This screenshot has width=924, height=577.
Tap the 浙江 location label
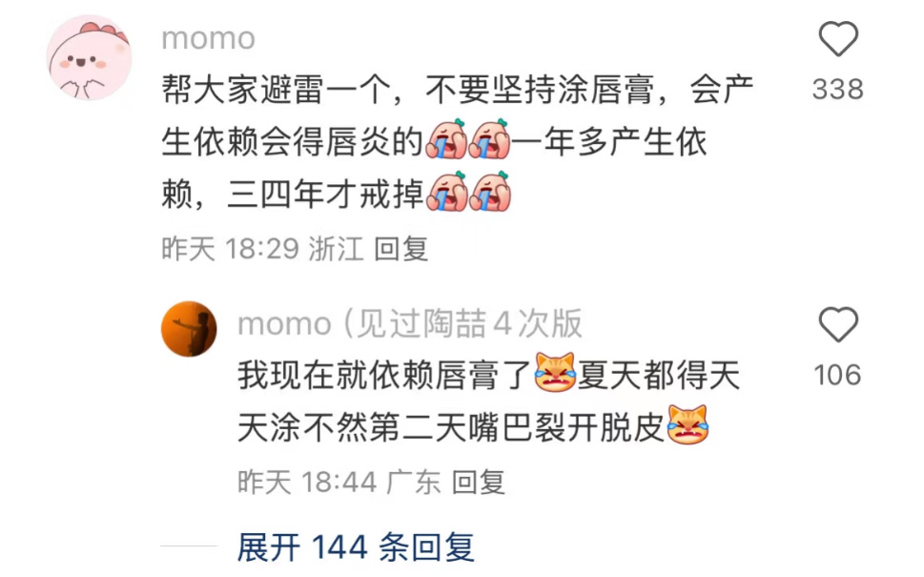tap(336, 249)
